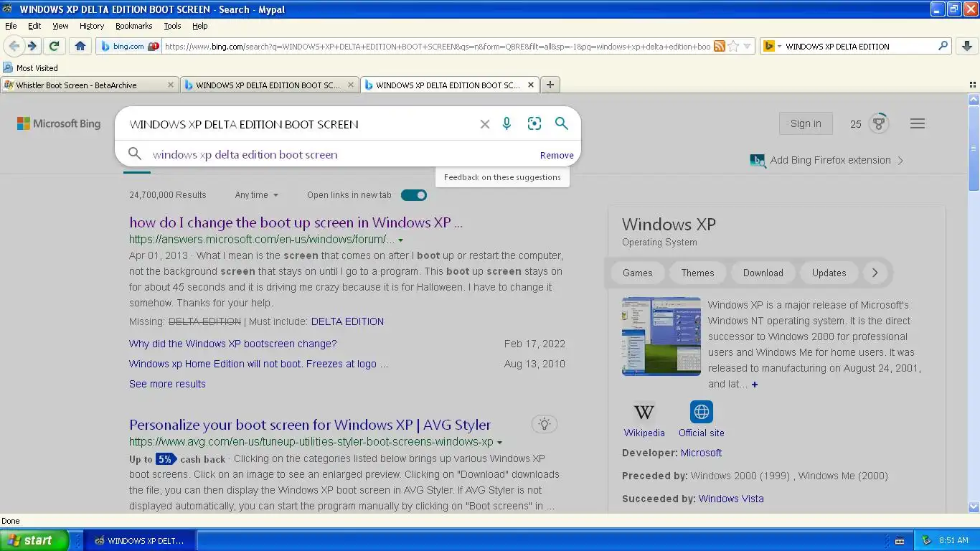Select the Themes chip
The height and width of the screenshot is (551, 980).
[x=698, y=273]
